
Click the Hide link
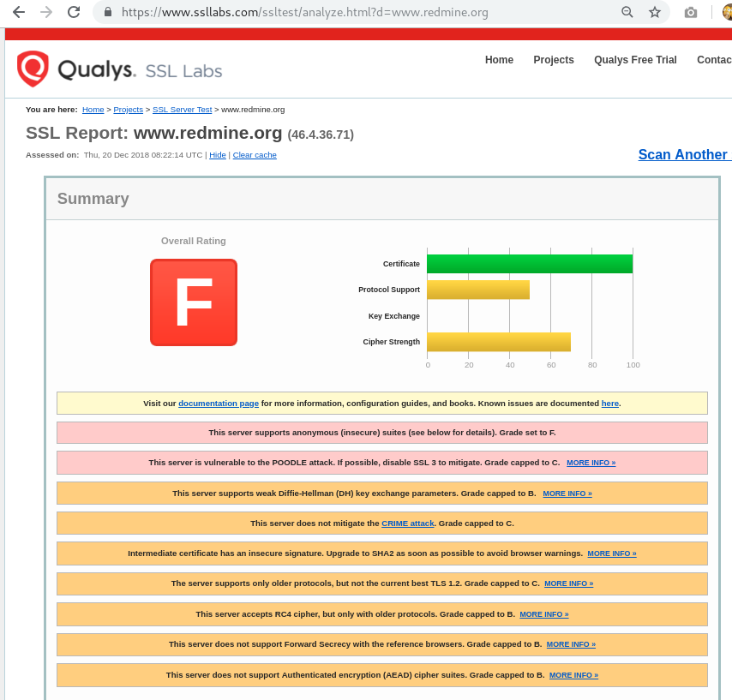point(218,155)
